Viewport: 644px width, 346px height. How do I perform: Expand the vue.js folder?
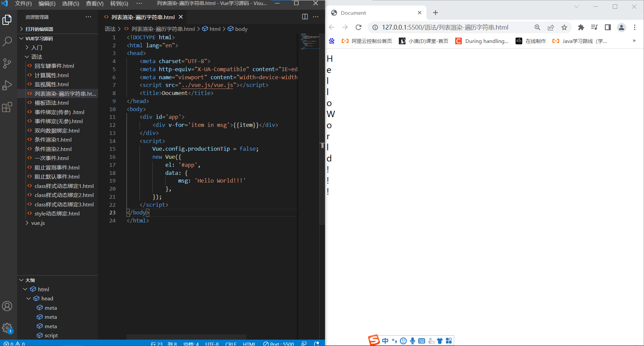click(58, 223)
